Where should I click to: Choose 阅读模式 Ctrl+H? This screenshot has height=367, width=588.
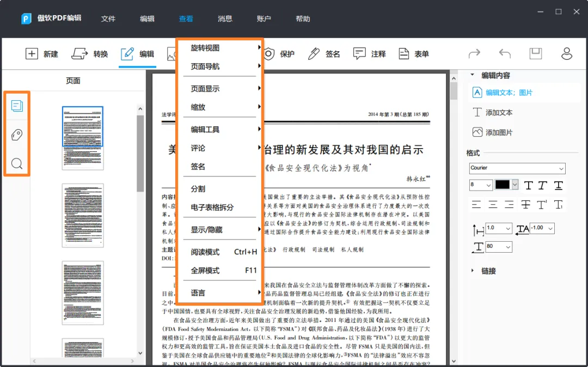point(220,252)
